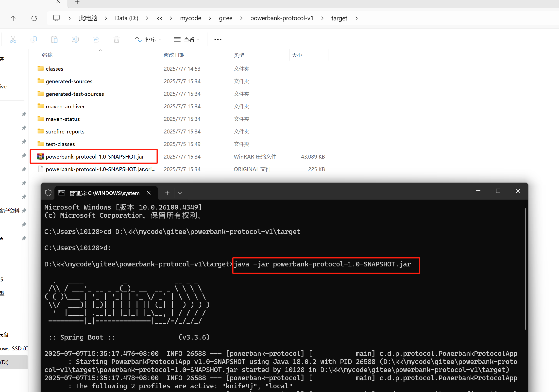Expand the chevron after gitee breadcrumb
Screen dimensions: 559x392
241,18
